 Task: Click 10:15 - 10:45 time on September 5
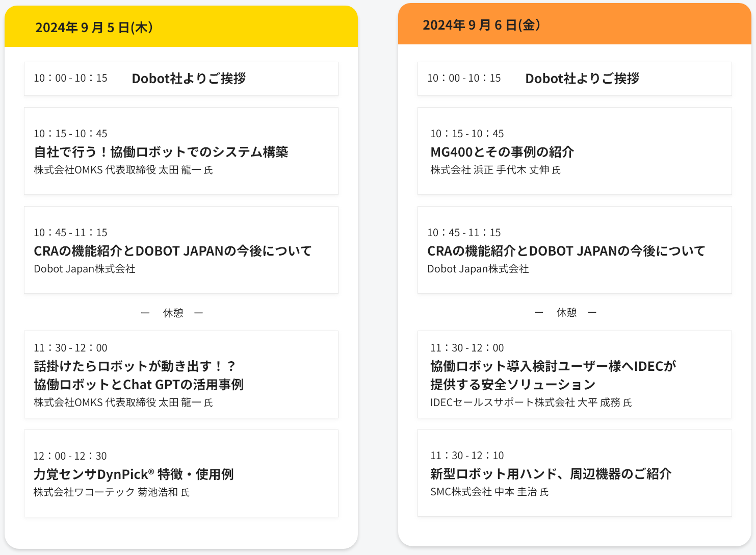70,134
